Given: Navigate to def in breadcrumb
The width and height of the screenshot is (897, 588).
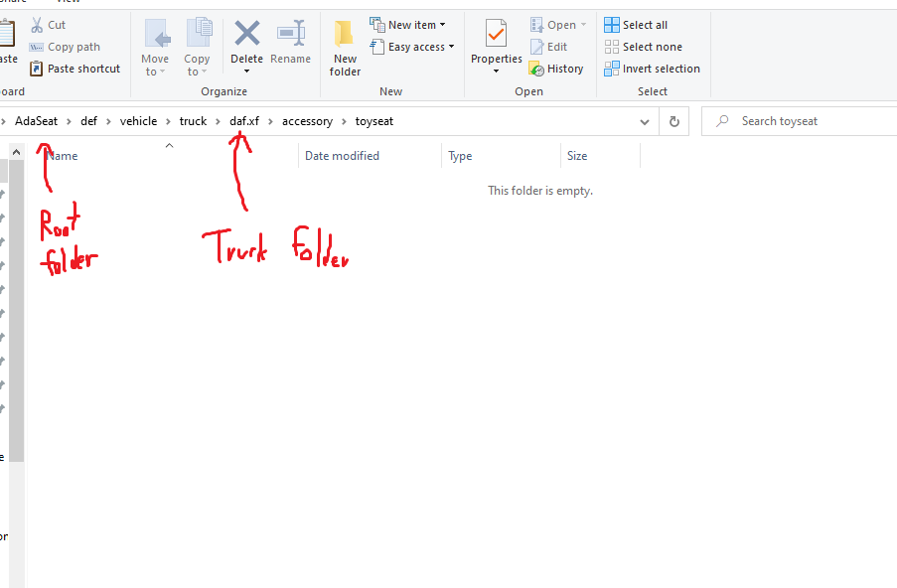Looking at the screenshot, I should [x=88, y=121].
